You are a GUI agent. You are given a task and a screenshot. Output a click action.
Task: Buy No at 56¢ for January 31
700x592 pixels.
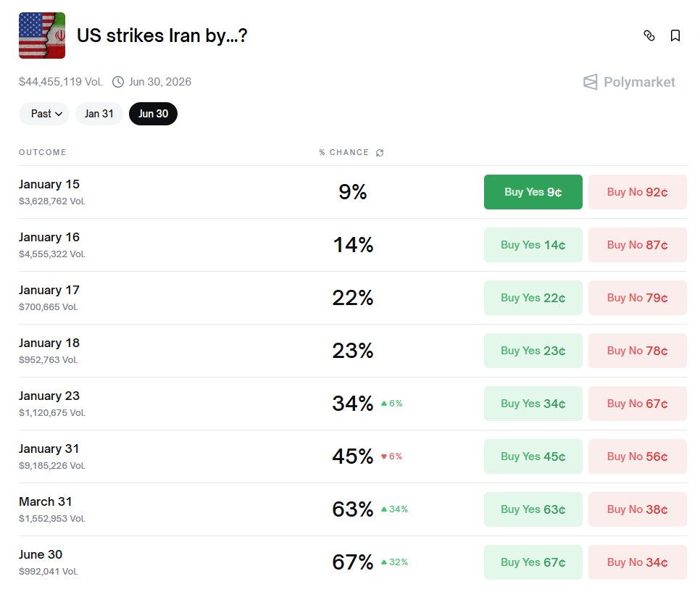(x=637, y=456)
